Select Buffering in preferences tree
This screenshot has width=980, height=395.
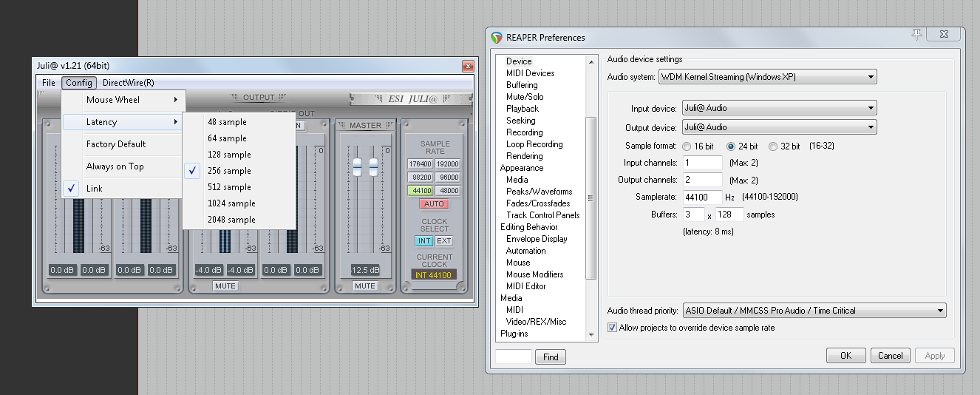point(522,85)
